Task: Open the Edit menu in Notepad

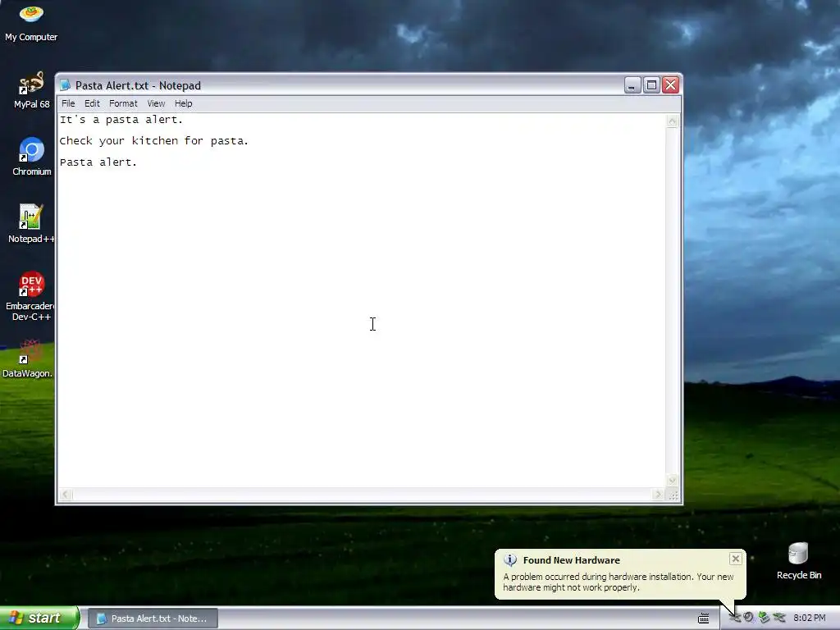Action: (92, 103)
